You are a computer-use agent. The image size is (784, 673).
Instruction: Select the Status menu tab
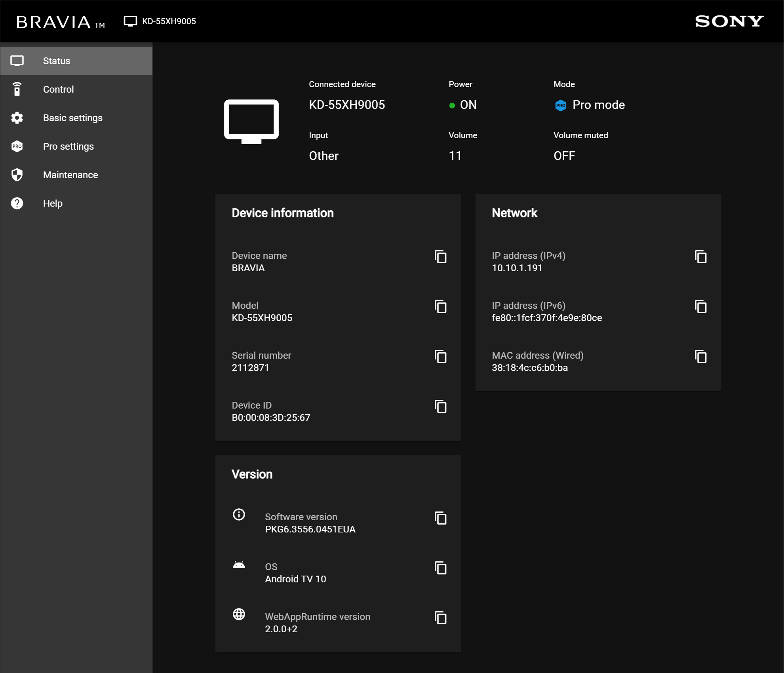(x=76, y=60)
